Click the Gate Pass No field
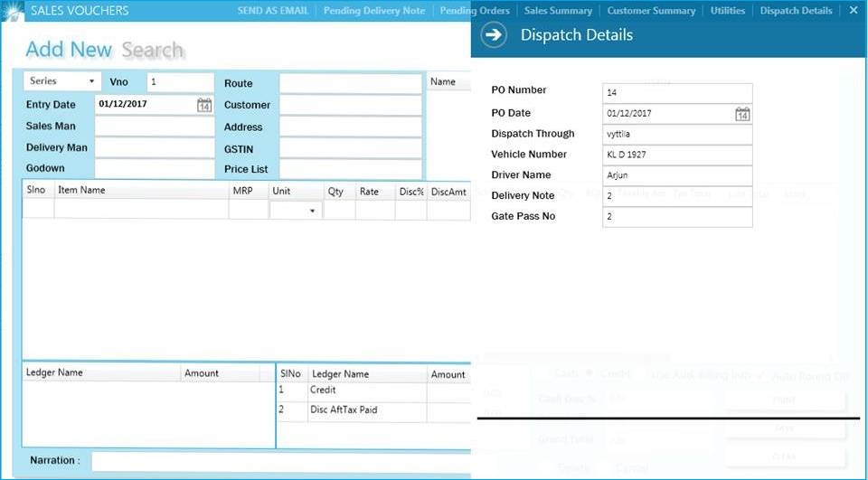This screenshot has width=868, height=480. [677, 216]
